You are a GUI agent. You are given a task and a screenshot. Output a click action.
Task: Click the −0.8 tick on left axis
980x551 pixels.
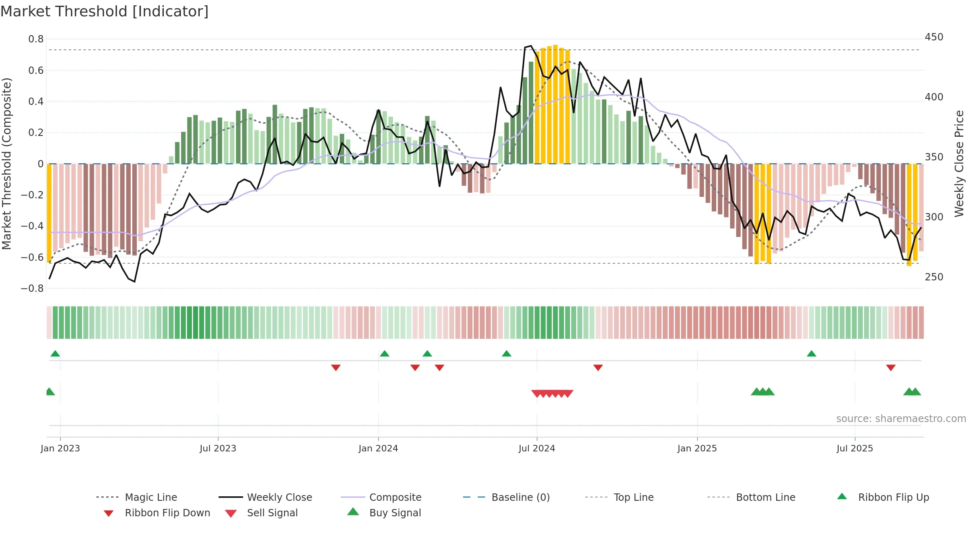pyautogui.click(x=32, y=288)
